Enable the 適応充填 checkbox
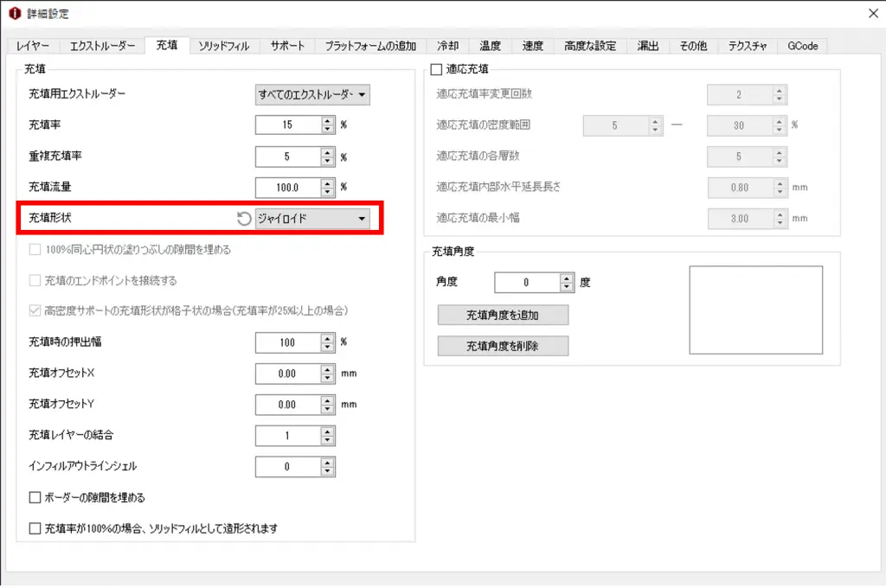The image size is (886, 588). coord(436,69)
